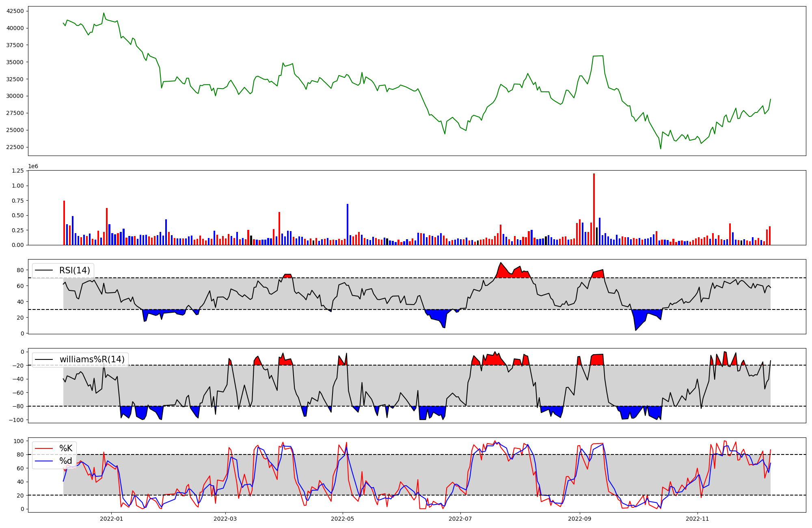
Task: Click the %K legend entry
Action: [66, 448]
